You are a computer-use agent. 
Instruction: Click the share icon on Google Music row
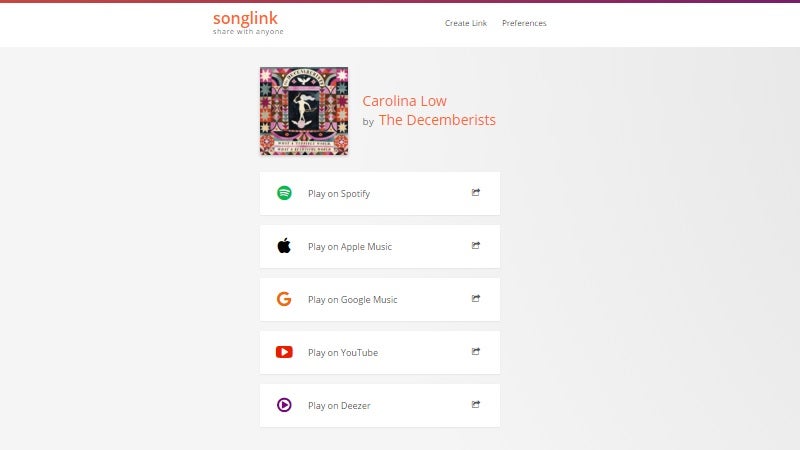476,298
